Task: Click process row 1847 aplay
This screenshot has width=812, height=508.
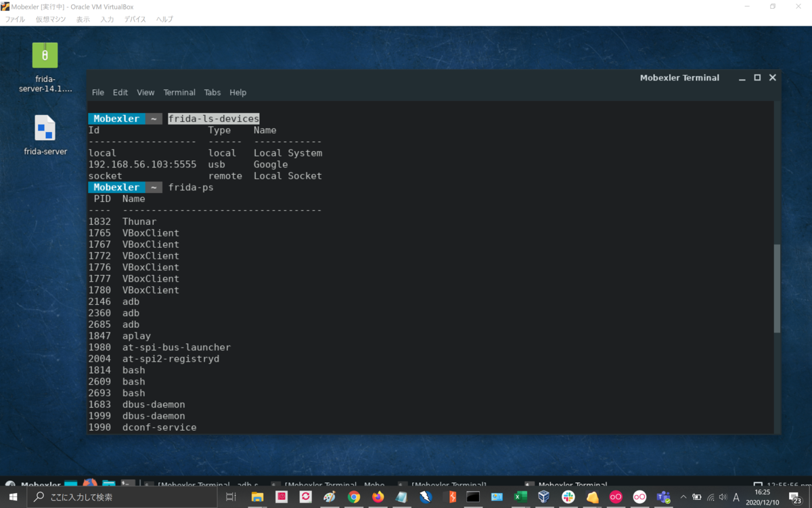Action: (x=120, y=336)
